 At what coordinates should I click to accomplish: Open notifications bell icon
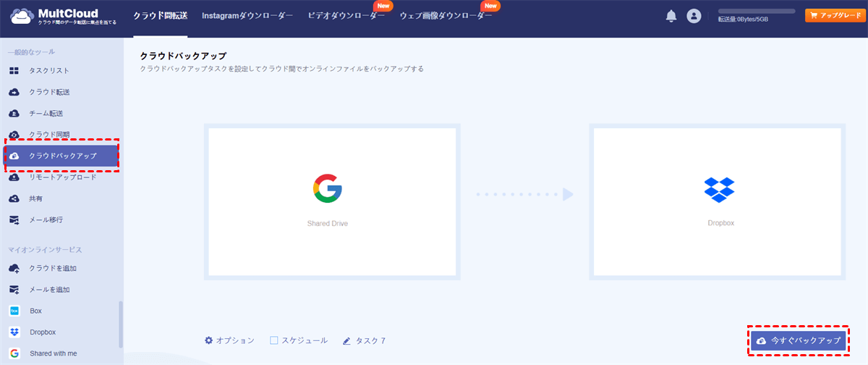(x=671, y=16)
